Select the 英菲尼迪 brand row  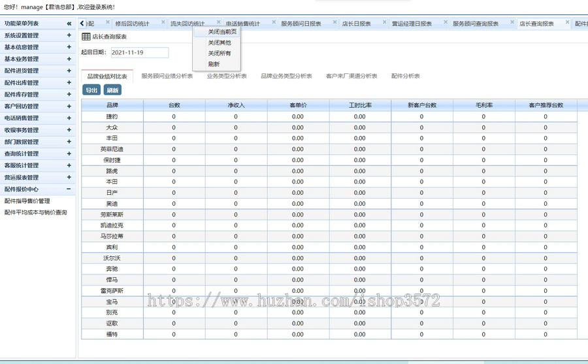point(329,150)
